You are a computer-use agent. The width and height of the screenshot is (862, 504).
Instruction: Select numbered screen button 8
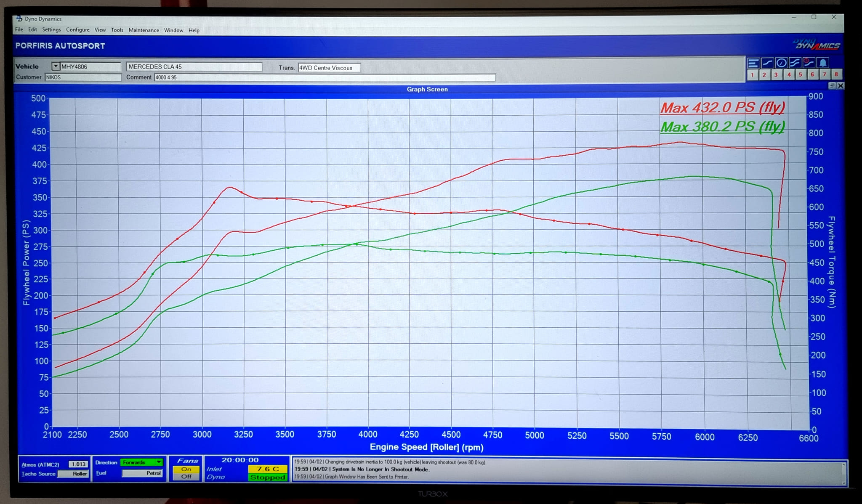tap(836, 75)
